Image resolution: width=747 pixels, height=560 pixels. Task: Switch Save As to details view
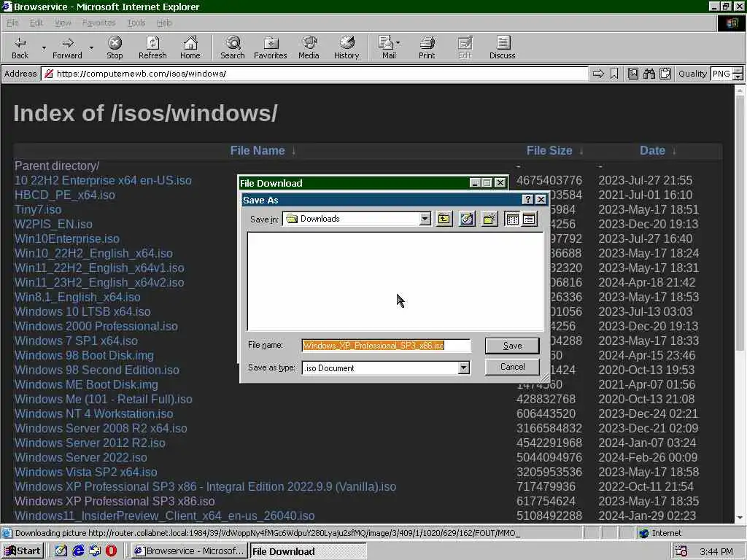point(529,219)
